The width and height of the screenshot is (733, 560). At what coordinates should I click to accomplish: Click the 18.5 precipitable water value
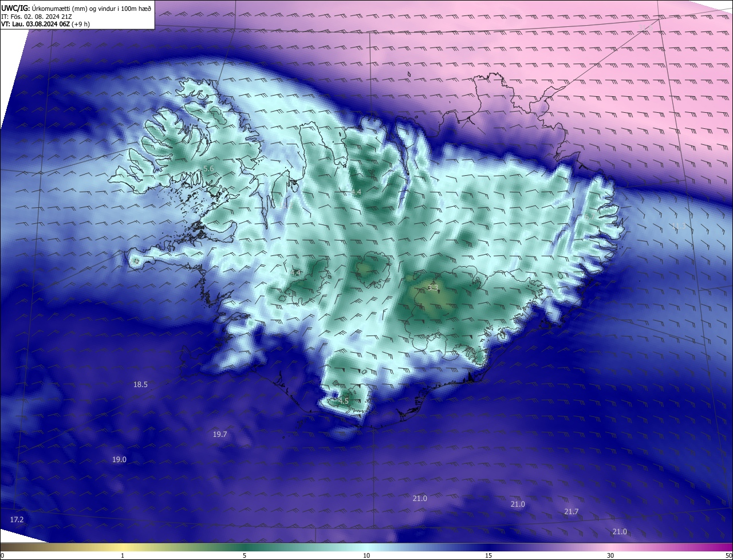point(140,385)
